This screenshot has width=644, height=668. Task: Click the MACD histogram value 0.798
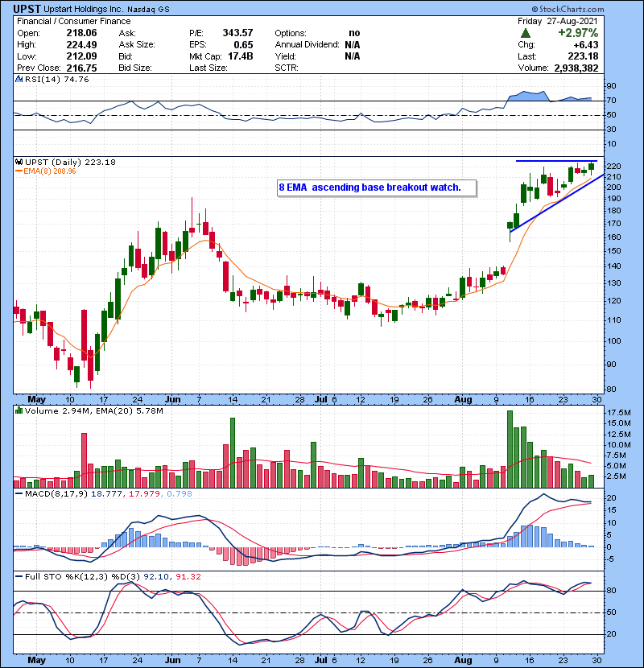tap(180, 494)
